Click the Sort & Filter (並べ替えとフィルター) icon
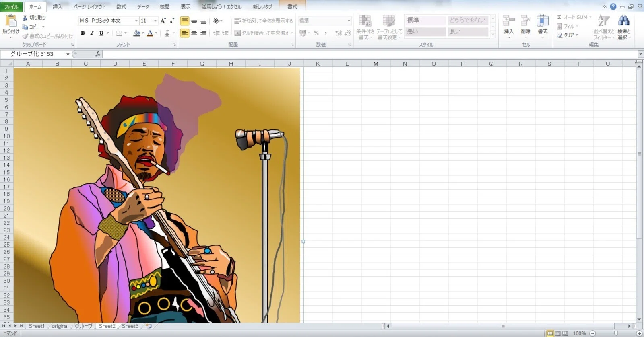644x337 pixels. (603, 21)
